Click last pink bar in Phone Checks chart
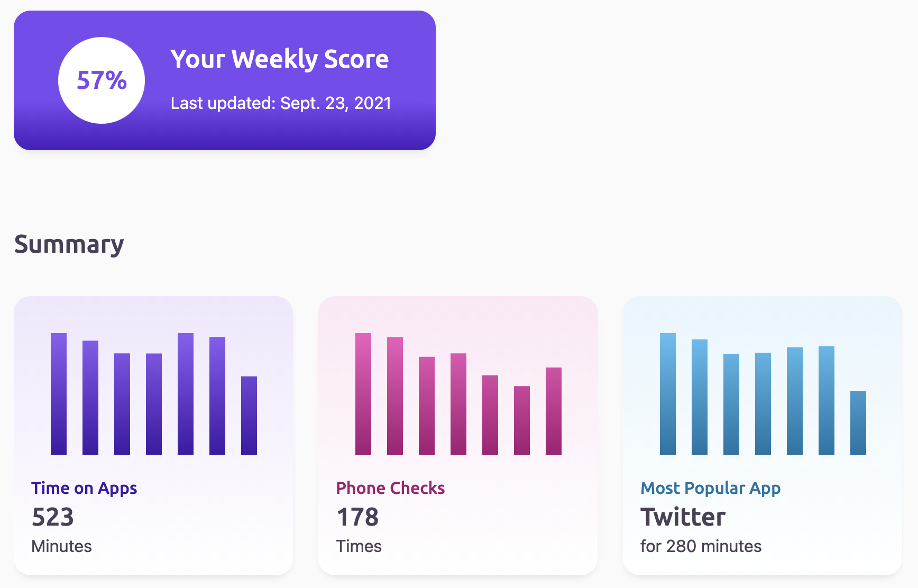The height and width of the screenshot is (588, 918). pos(554,411)
